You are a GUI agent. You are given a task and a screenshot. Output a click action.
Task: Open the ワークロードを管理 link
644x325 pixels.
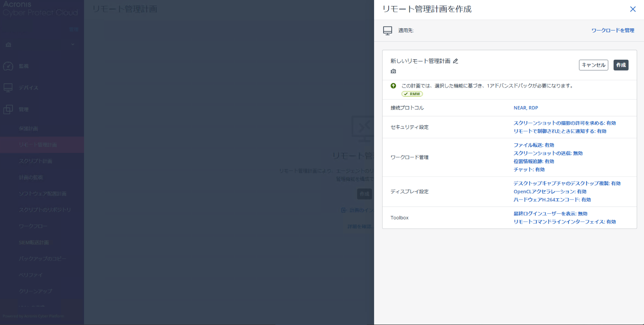pyautogui.click(x=613, y=30)
